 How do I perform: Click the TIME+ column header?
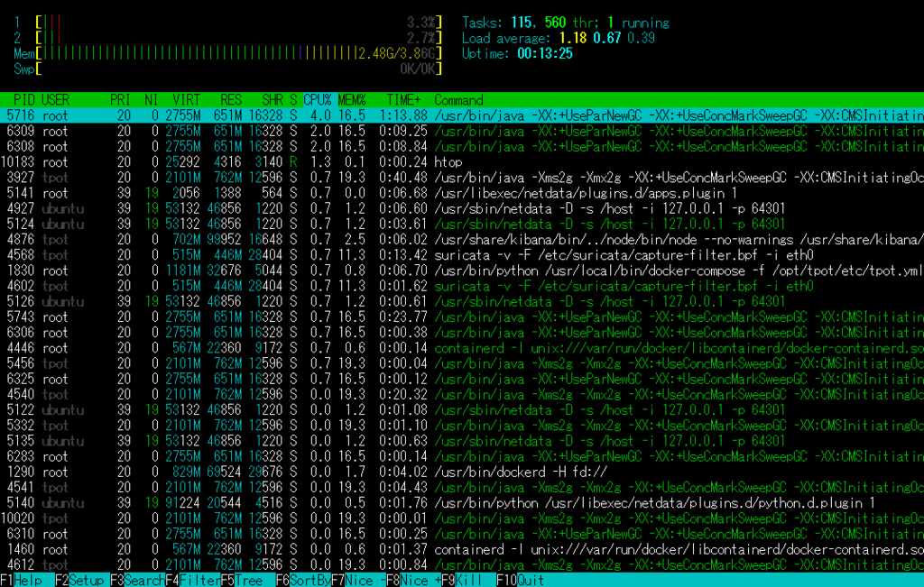[403, 100]
